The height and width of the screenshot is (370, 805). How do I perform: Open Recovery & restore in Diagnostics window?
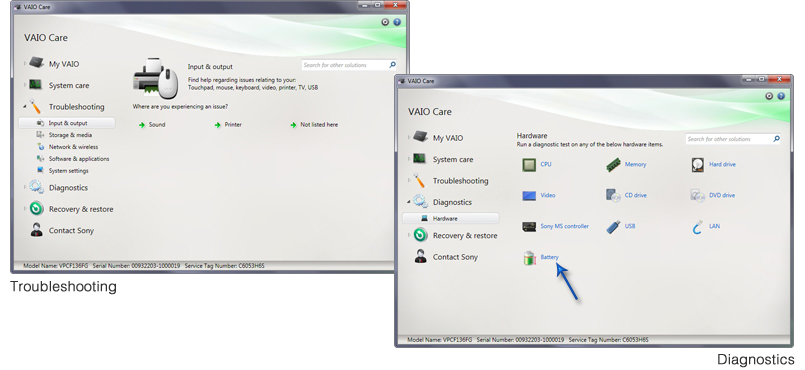coord(465,236)
